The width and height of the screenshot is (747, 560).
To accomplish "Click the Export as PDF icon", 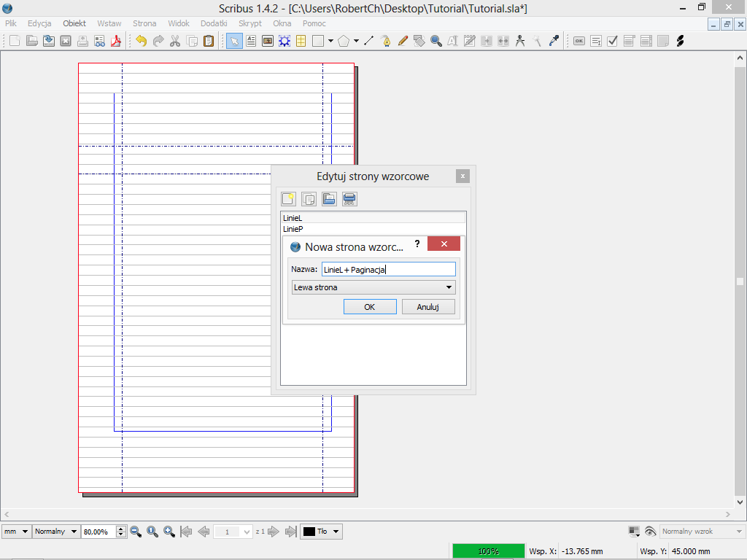I will pyautogui.click(x=115, y=41).
